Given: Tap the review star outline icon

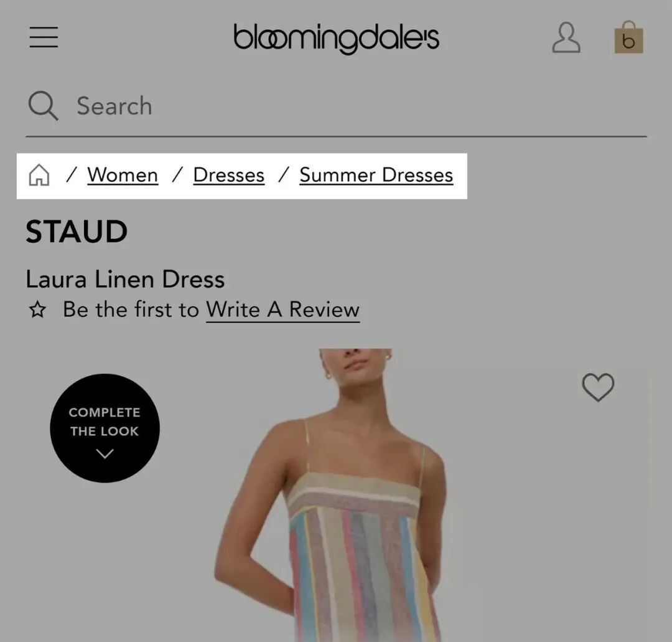Looking at the screenshot, I should tap(38, 309).
